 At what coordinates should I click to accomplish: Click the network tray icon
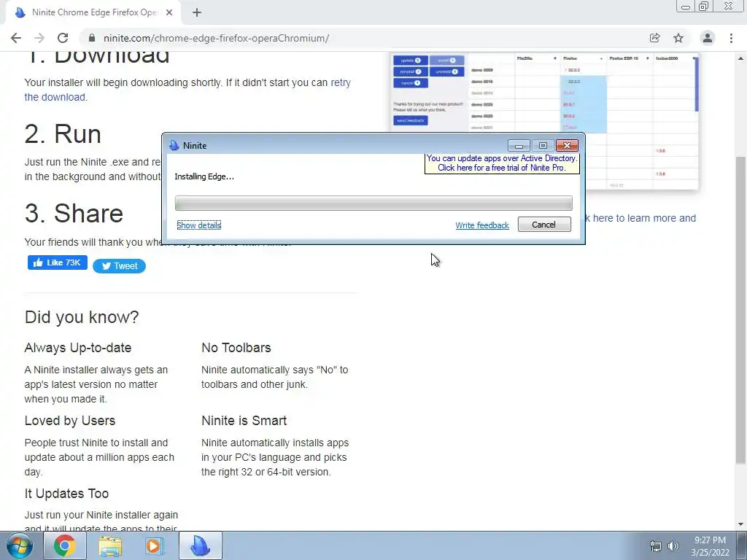point(656,546)
